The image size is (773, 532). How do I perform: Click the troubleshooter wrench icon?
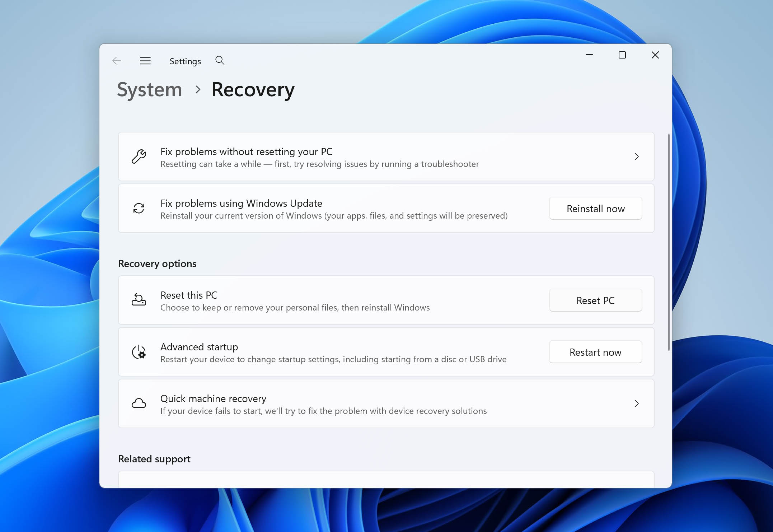[x=140, y=157]
